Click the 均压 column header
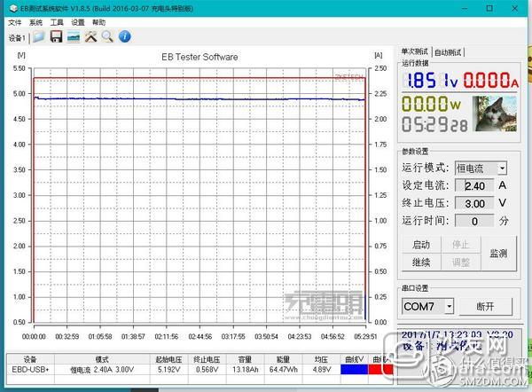This screenshot has width=532, height=392. pyautogui.click(x=321, y=359)
